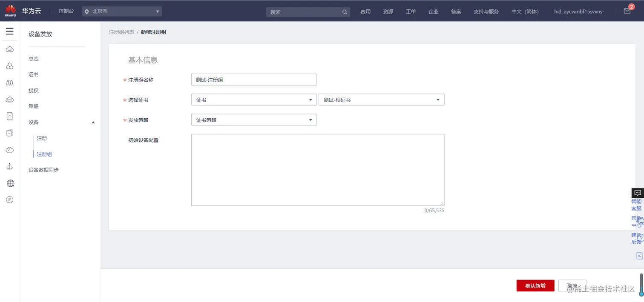Open the hamburger menu in the sidebar
Viewport: 644px width, 302px height.
coord(9,31)
